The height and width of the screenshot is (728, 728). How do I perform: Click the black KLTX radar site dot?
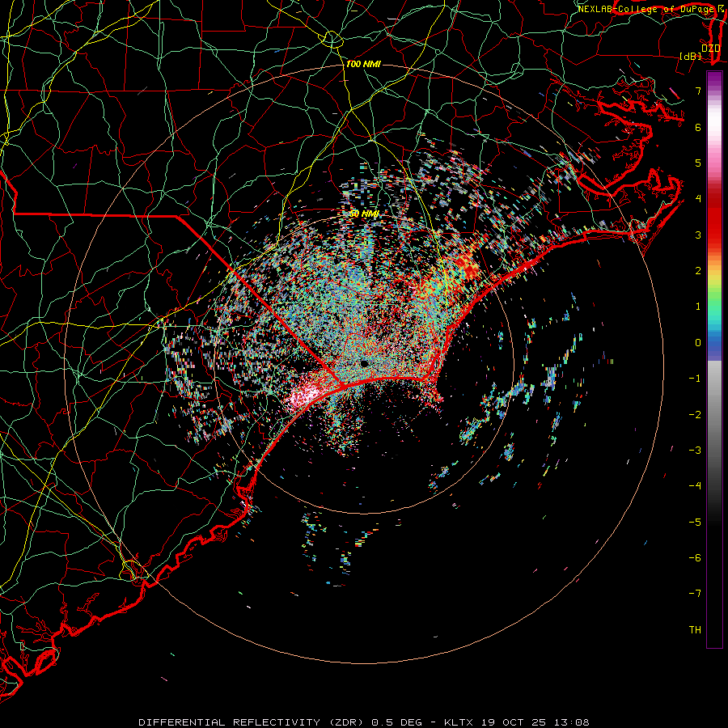pyautogui.click(x=365, y=363)
